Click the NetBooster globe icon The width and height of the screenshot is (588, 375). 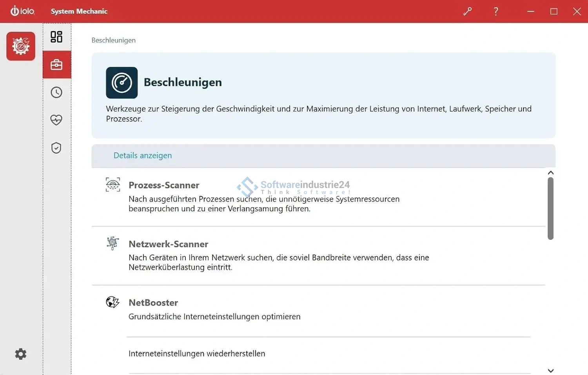pos(113,302)
